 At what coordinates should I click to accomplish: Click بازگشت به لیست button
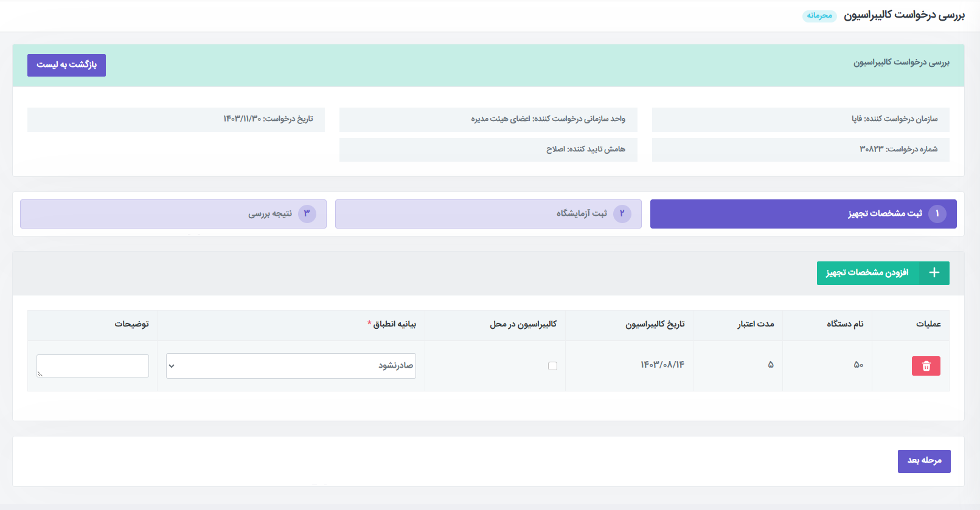[x=66, y=65]
